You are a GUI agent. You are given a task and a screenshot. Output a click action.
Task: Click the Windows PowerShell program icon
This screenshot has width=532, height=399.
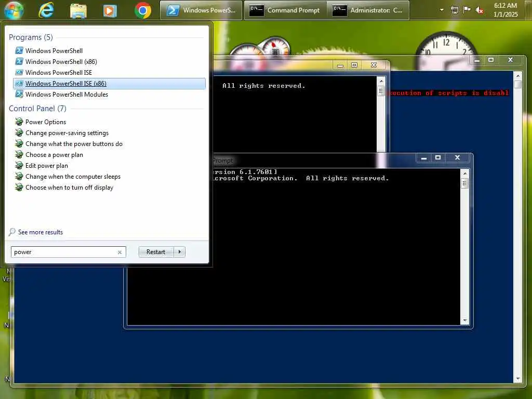tap(19, 50)
